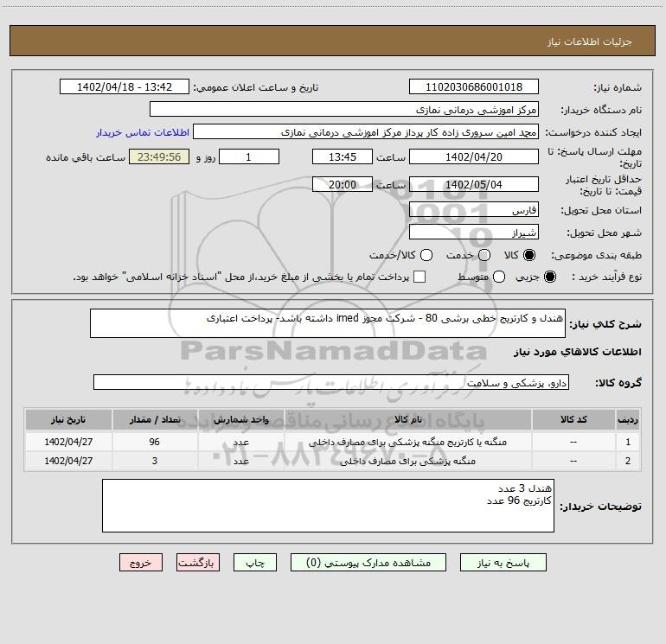Click the جزئیات اطلاعات نیاز header title
Screen dimensions: 666x644
(x=589, y=41)
